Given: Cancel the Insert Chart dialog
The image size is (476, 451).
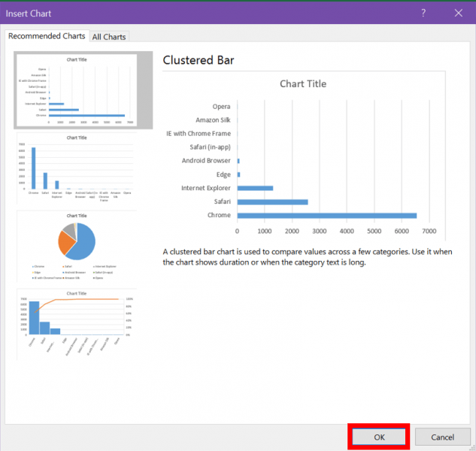Looking at the screenshot, I should (x=442, y=437).
